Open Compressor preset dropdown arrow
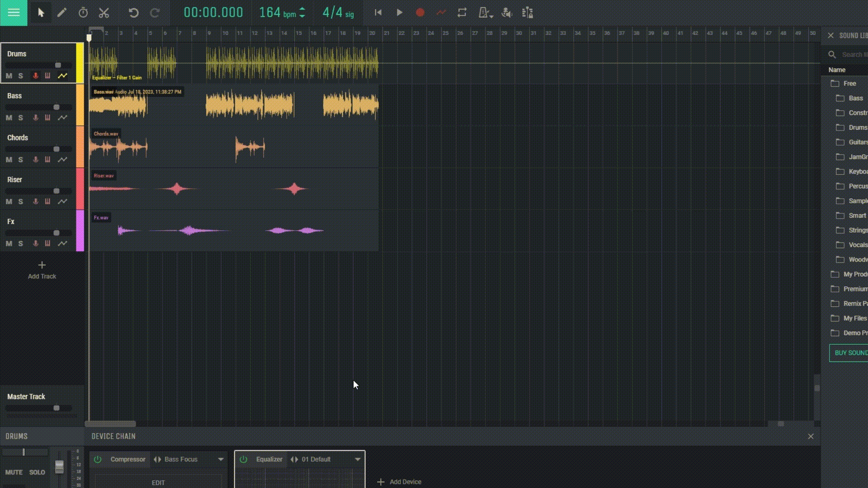The width and height of the screenshot is (868, 488). click(221, 460)
